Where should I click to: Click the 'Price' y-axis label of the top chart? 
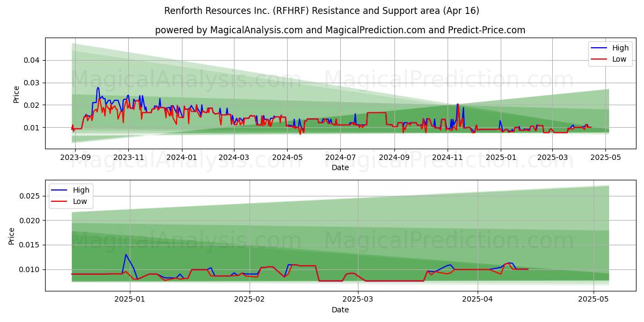16,93
